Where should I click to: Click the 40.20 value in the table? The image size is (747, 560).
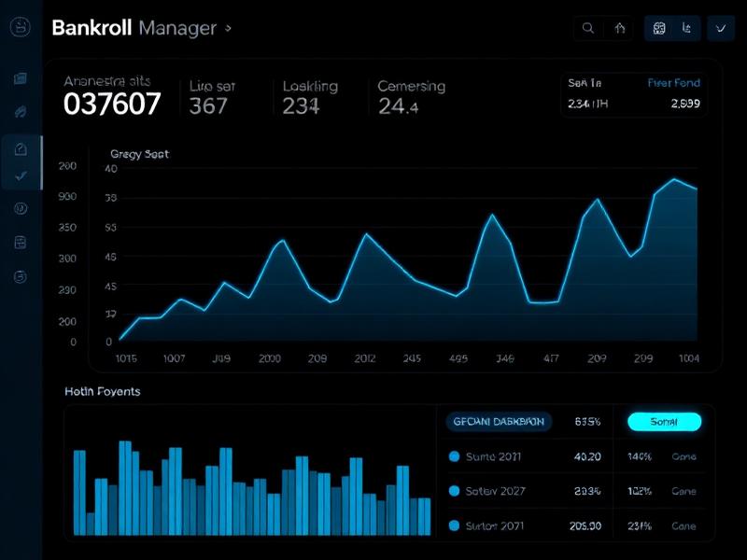coord(587,456)
